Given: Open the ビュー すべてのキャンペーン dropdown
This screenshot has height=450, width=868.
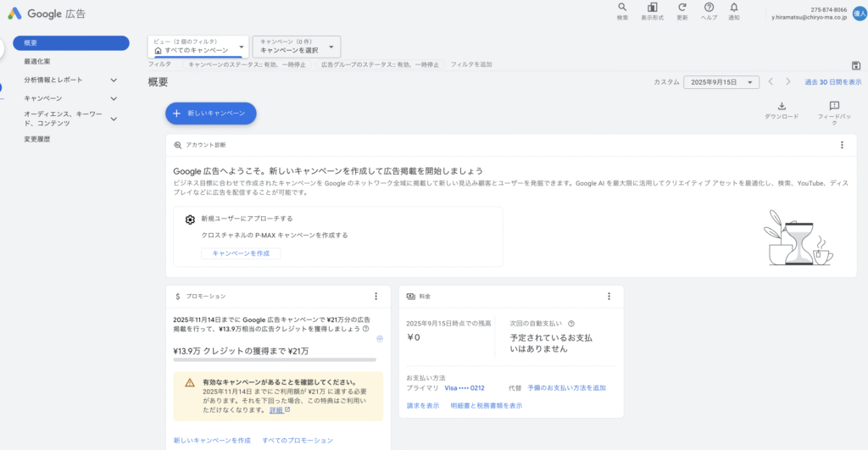Looking at the screenshot, I should [x=198, y=47].
